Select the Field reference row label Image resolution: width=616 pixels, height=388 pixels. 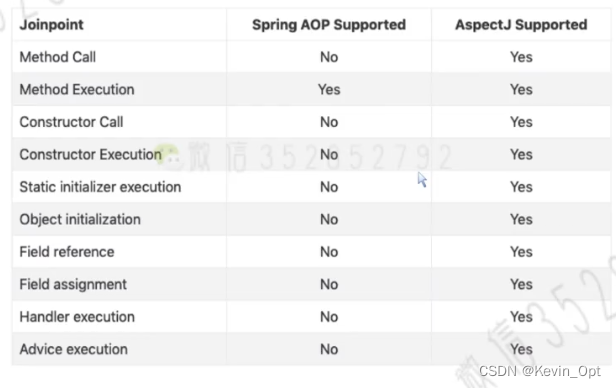coord(67,252)
